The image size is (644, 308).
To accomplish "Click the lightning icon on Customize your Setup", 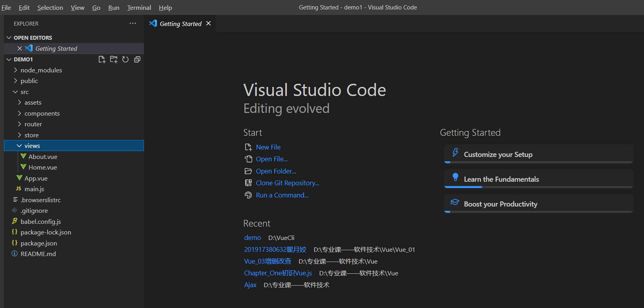I will pyautogui.click(x=455, y=153).
